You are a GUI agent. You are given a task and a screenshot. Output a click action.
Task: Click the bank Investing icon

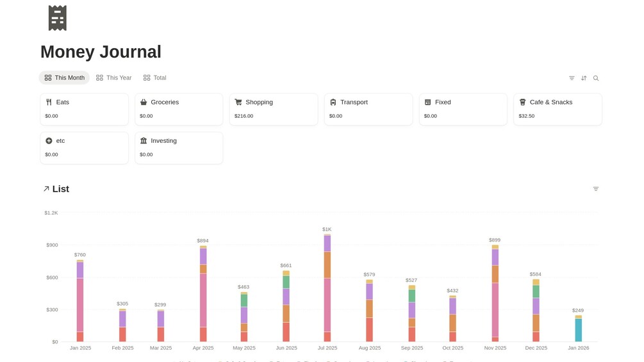click(144, 141)
